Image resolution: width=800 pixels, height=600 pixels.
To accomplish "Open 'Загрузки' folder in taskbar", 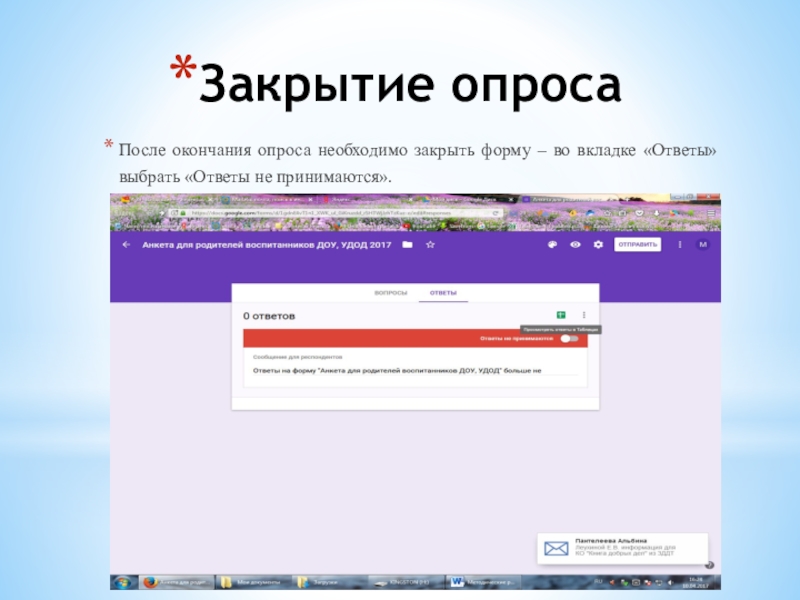I will [x=328, y=582].
